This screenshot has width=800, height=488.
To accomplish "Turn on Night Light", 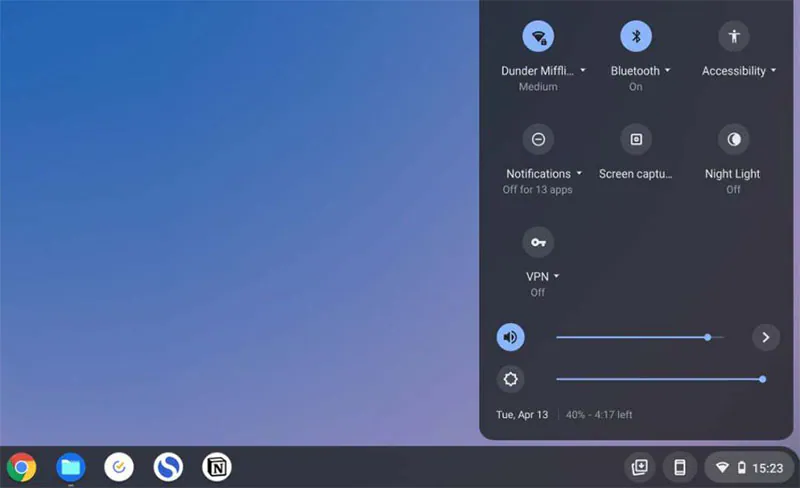I will [734, 139].
